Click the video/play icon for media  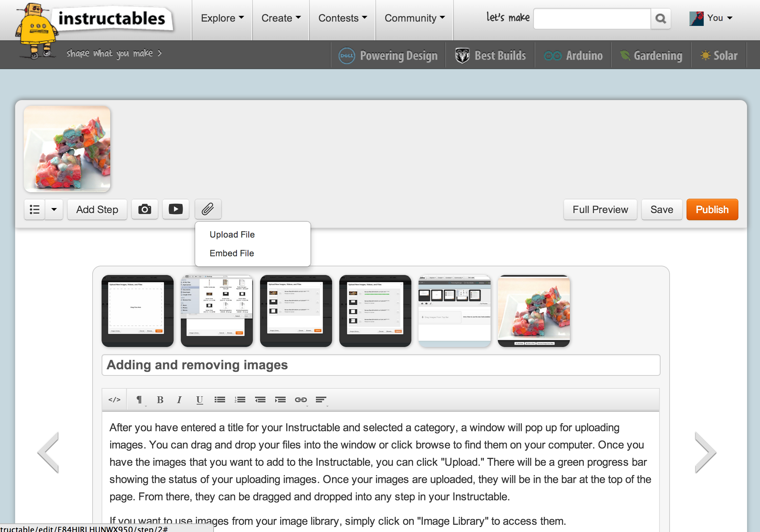(x=175, y=209)
